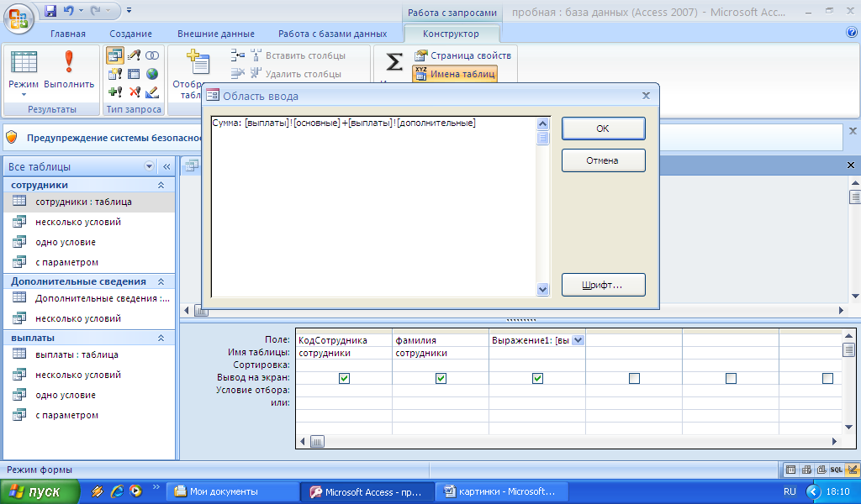Click the RU language indicator
Screen dimensions: 861x504
click(790, 491)
